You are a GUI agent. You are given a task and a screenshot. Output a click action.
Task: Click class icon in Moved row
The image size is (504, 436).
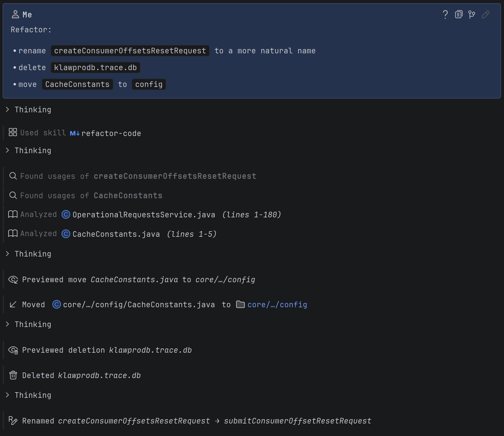(57, 304)
